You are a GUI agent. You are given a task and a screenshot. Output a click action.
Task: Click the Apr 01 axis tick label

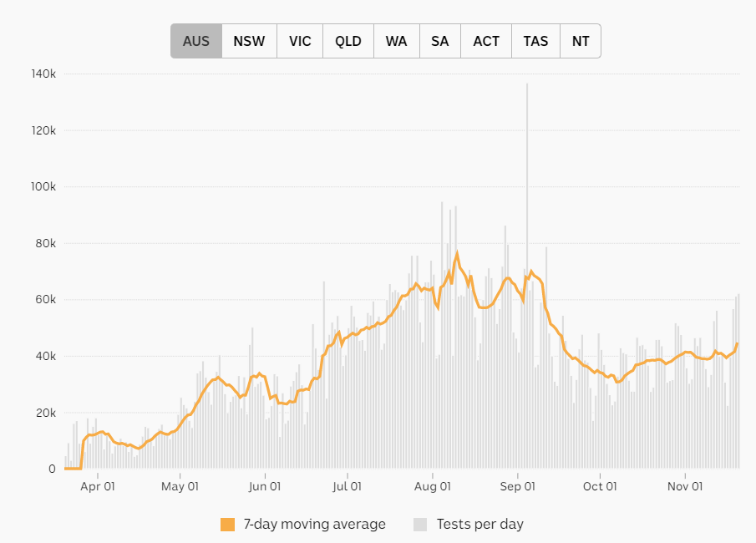coord(98,486)
